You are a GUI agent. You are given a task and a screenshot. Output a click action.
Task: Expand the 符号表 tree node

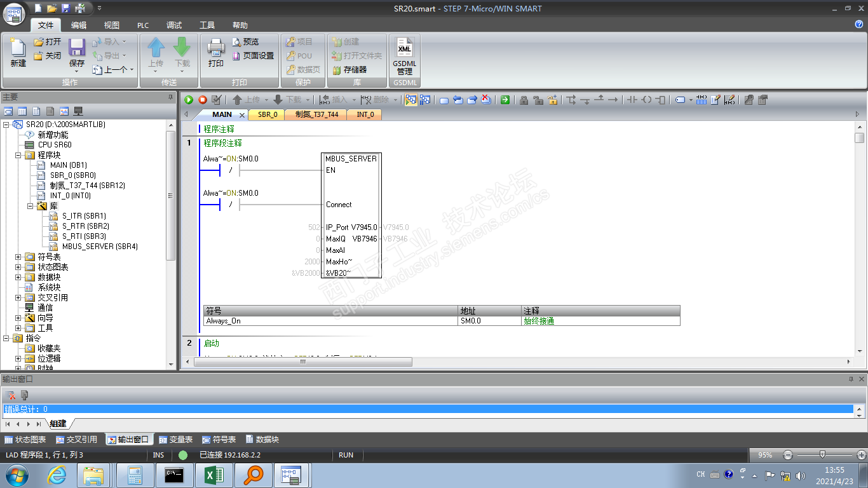coord(18,257)
